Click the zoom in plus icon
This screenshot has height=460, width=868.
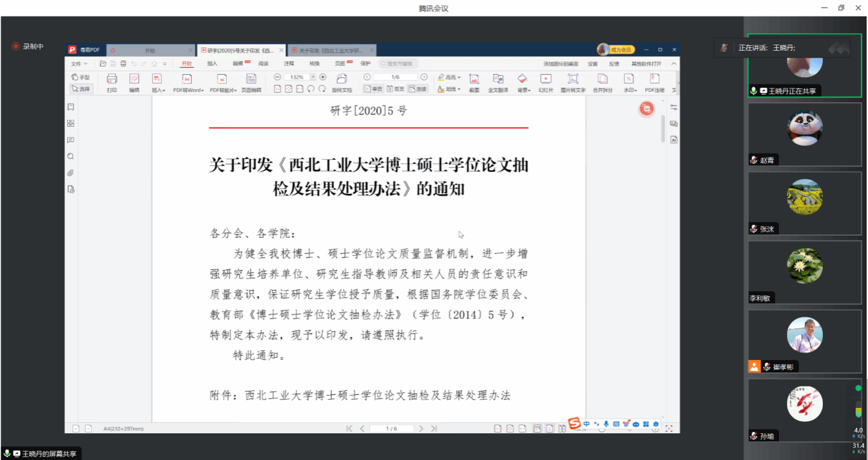pos(323,77)
